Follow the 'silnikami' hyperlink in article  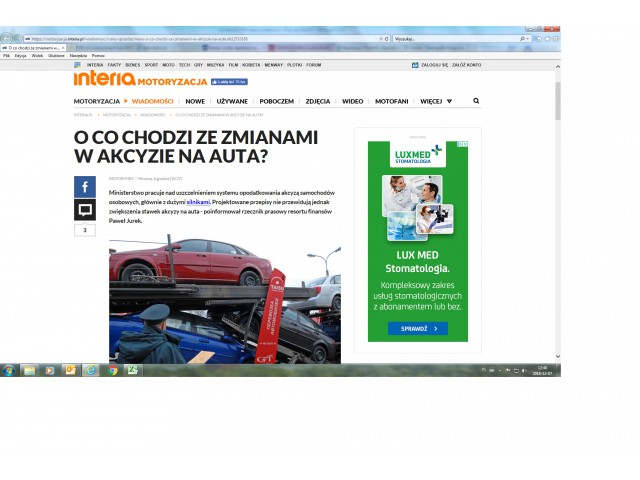point(198,201)
